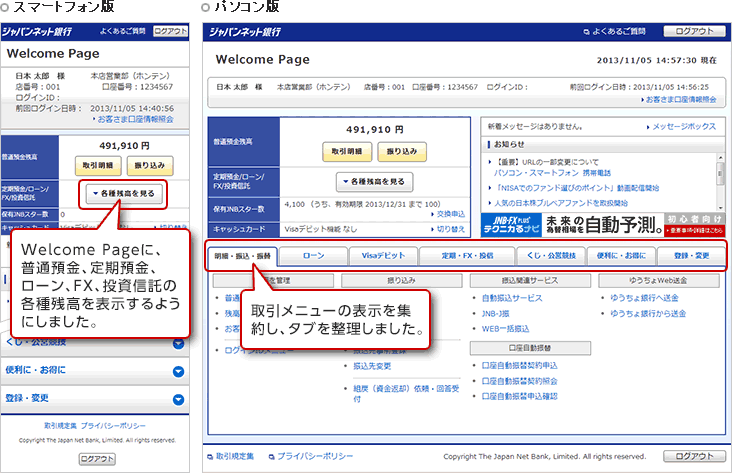
Task: Select Visaデビット tab
Action: 383,256
